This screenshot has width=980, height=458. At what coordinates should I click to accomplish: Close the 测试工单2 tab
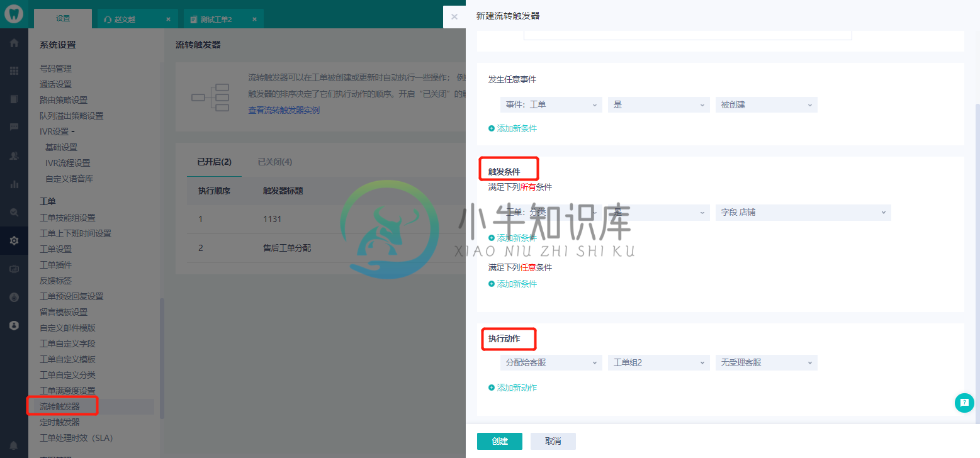[254, 20]
